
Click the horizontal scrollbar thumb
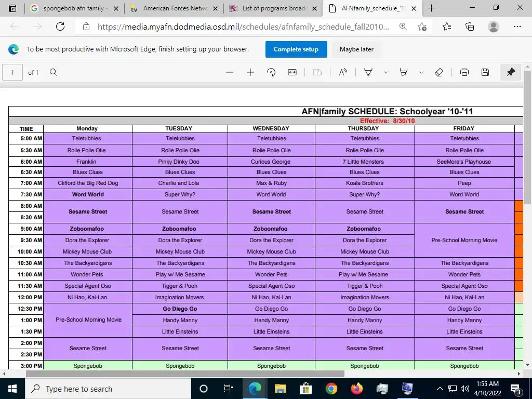coord(185,374)
